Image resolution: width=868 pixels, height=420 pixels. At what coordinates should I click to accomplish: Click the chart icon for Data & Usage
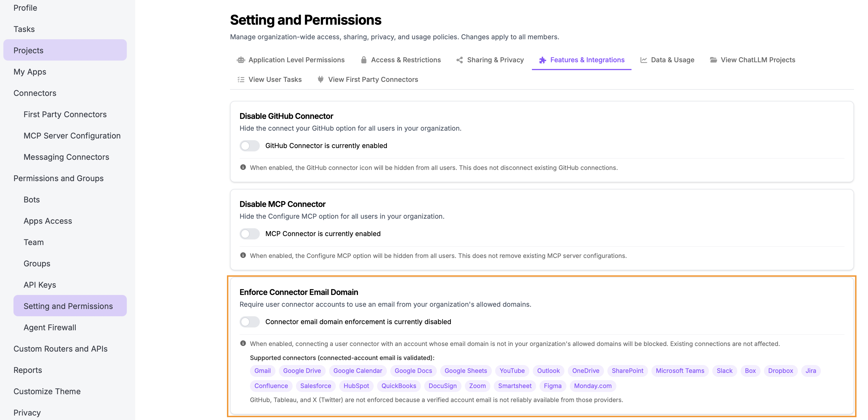click(643, 60)
